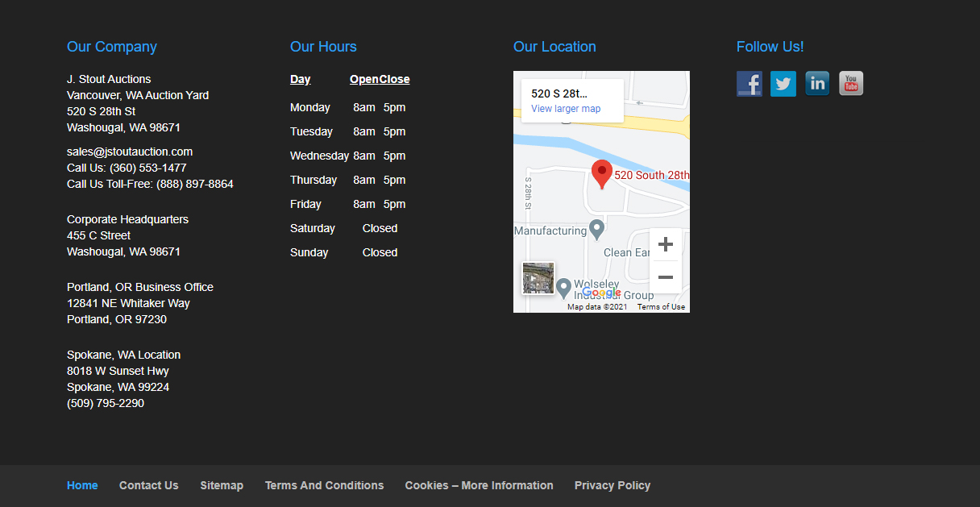
Task: Open the Sitemap footer link
Action: 222,485
